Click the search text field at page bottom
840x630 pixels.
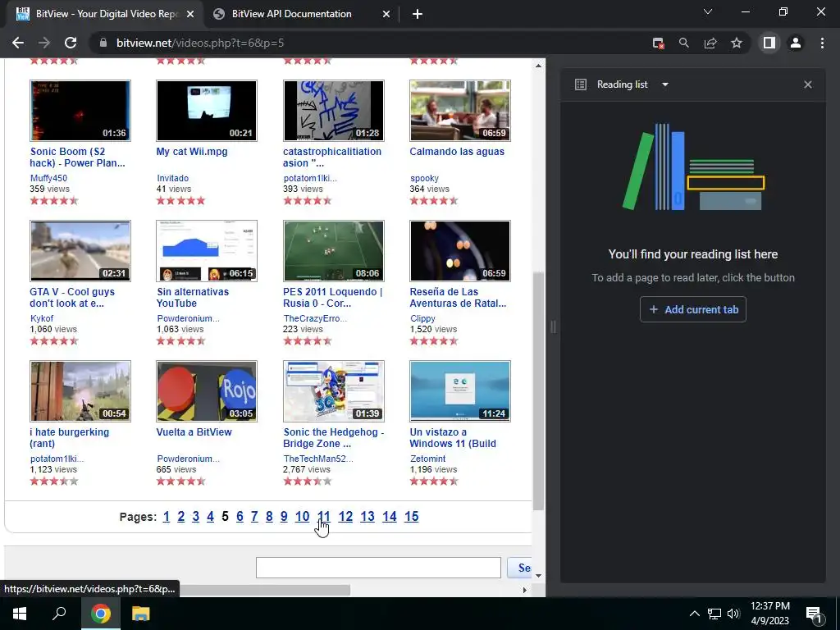tap(378, 568)
